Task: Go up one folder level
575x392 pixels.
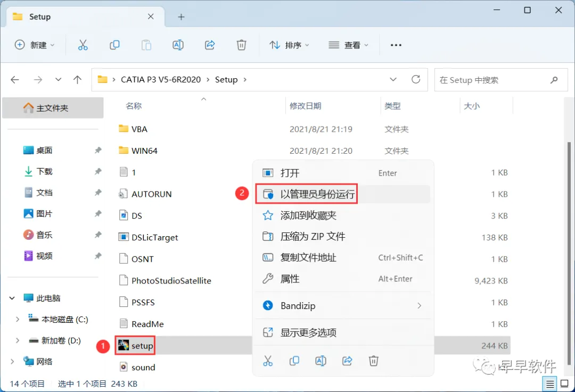Action: click(x=77, y=79)
